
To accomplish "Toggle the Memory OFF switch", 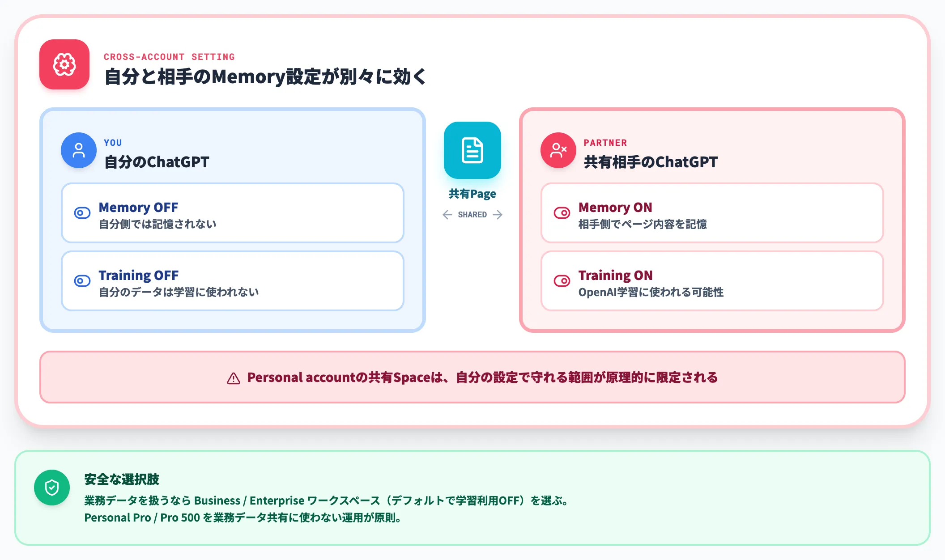I will (82, 213).
